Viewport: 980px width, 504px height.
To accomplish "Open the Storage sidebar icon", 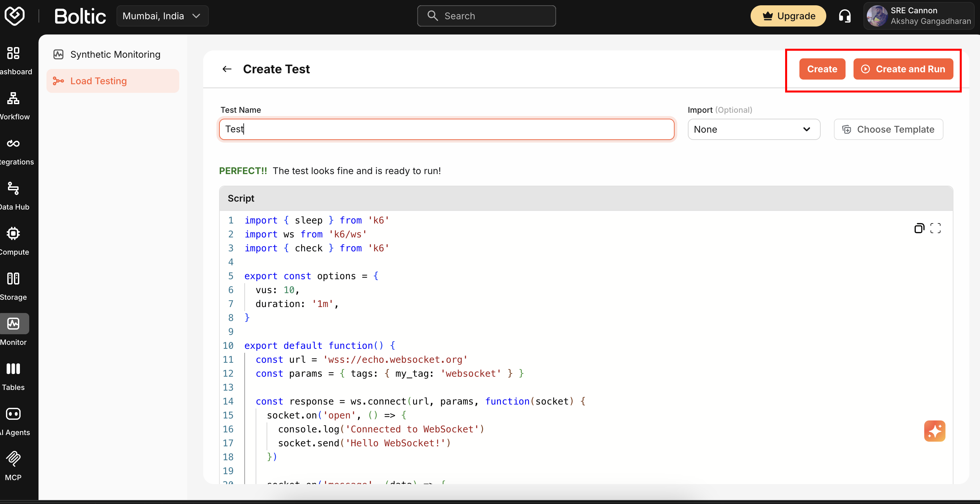I will click(x=13, y=279).
